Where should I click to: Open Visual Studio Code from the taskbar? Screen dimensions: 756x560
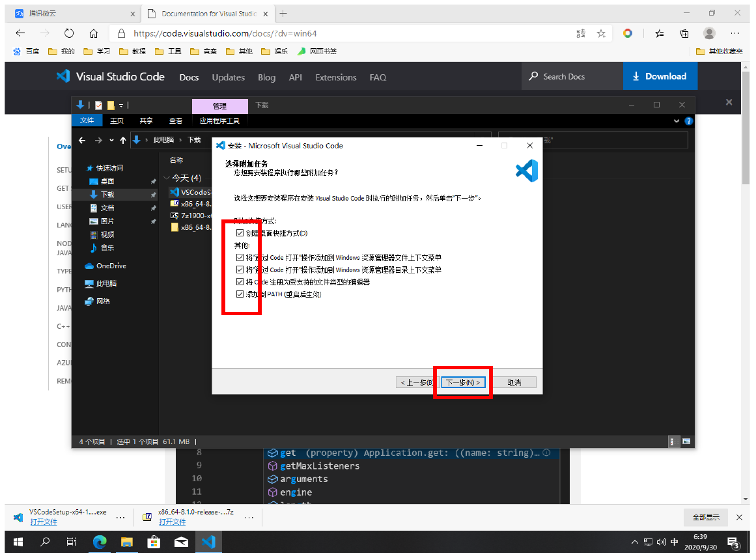(x=208, y=542)
